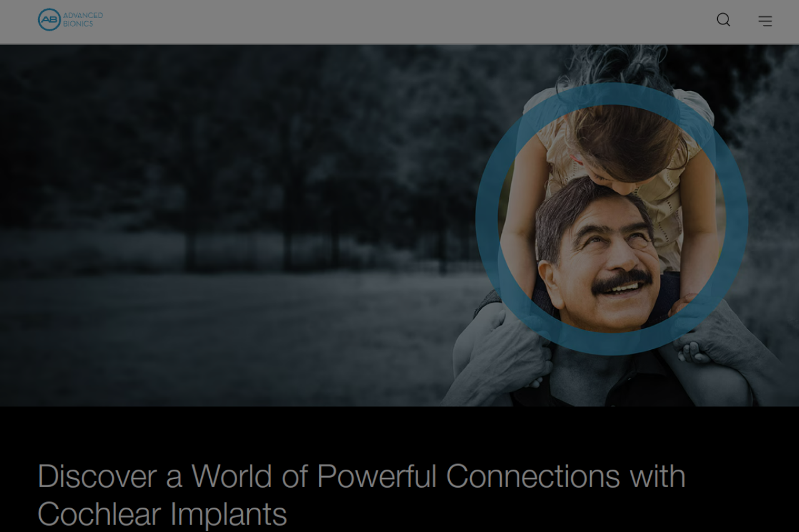This screenshot has height=532, width=799.
Task: Click the word 'ADVANCED' in the logo
Action: point(83,16)
